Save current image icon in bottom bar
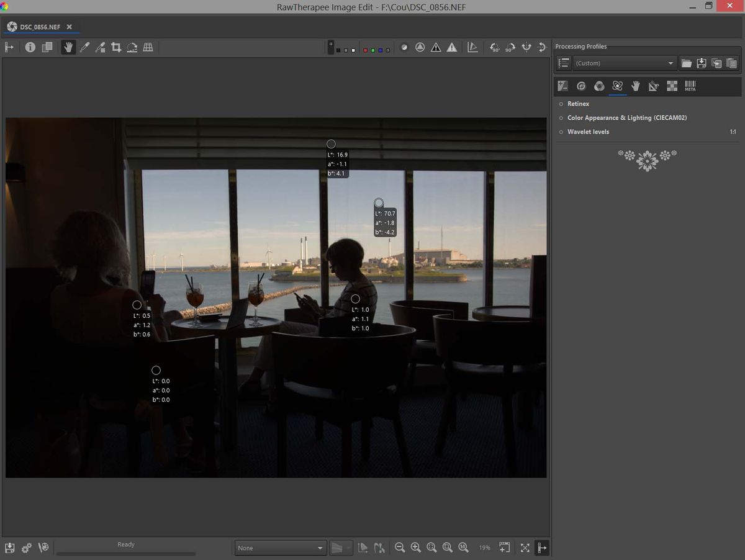 (9, 548)
